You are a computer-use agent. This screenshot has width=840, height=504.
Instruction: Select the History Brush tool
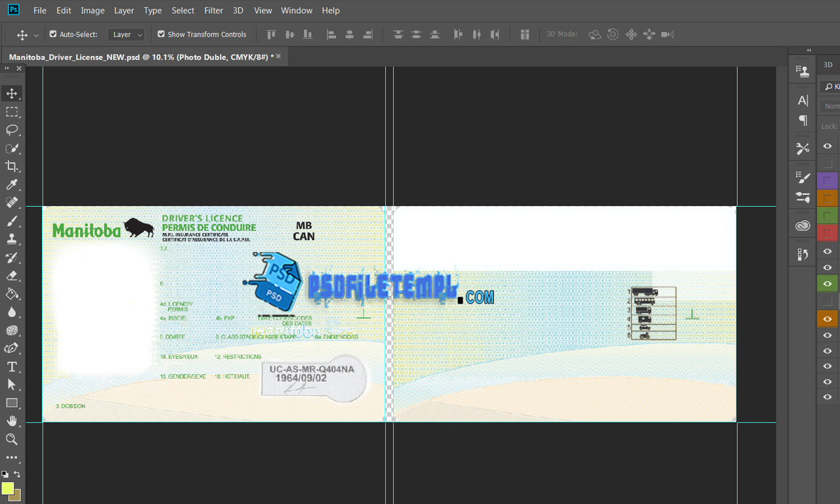click(12, 257)
